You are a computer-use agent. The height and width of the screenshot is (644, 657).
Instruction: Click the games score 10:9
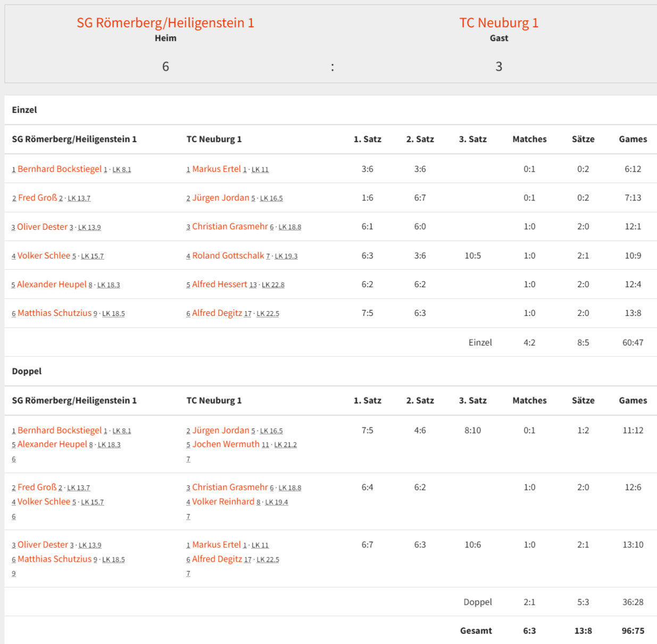[633, 256]
